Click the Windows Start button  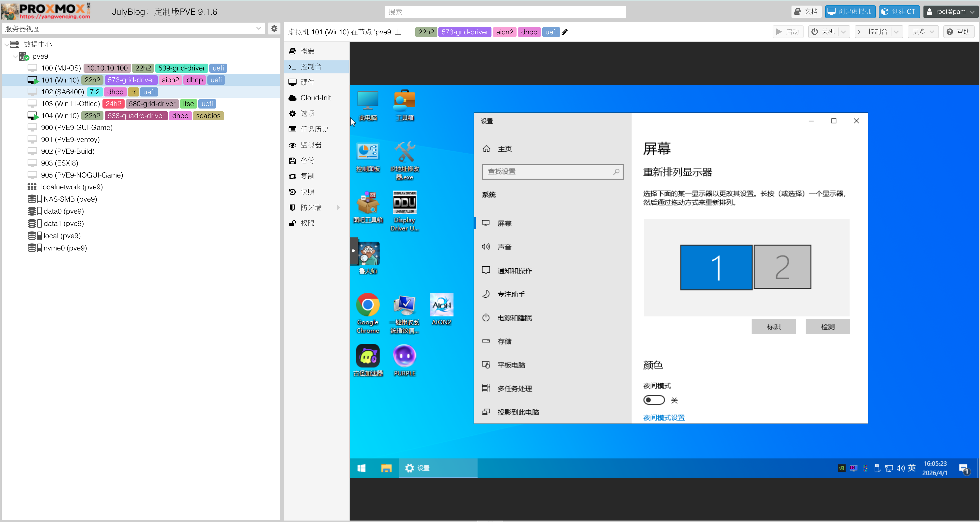(x=361, y=468)
